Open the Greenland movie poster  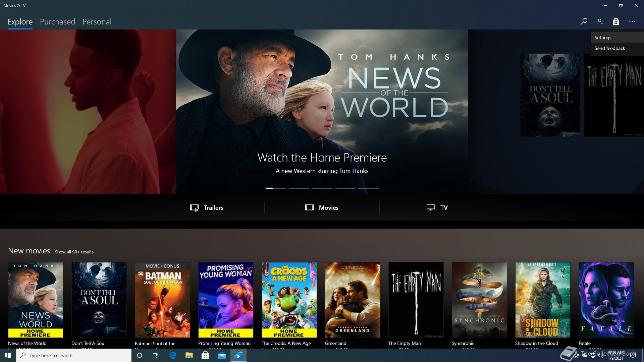[x=353, y=300]
